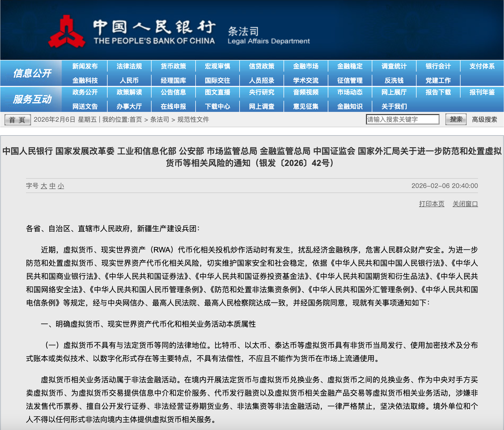504x430 pixels.
Task: Select medium font size 中
Action: tap(52, 186)
